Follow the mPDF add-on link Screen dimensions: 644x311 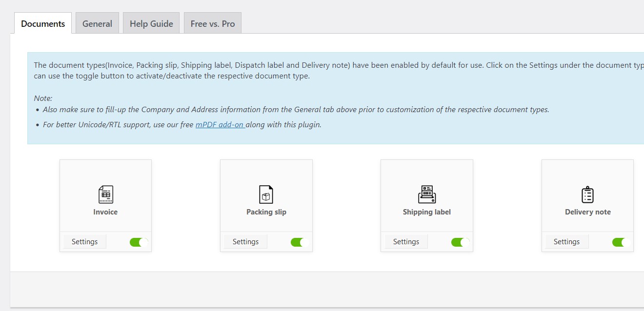(x=220, y=124)
